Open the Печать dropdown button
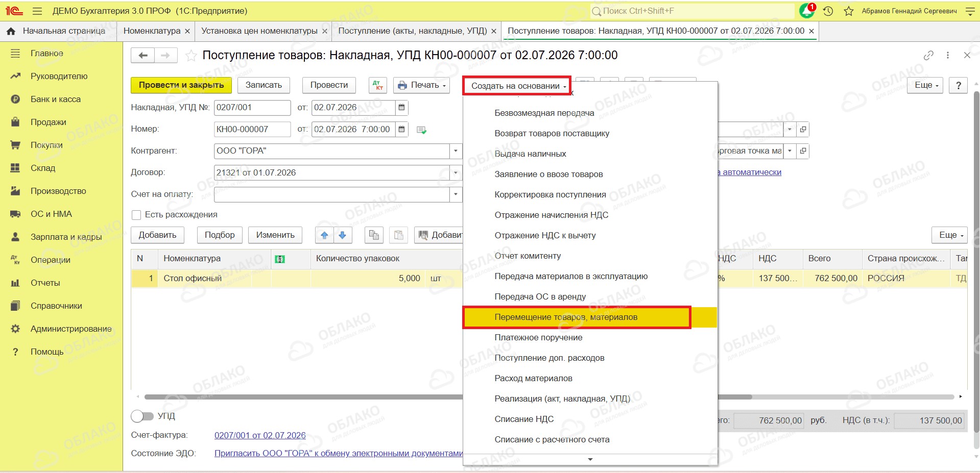 [x=422, y=85]
